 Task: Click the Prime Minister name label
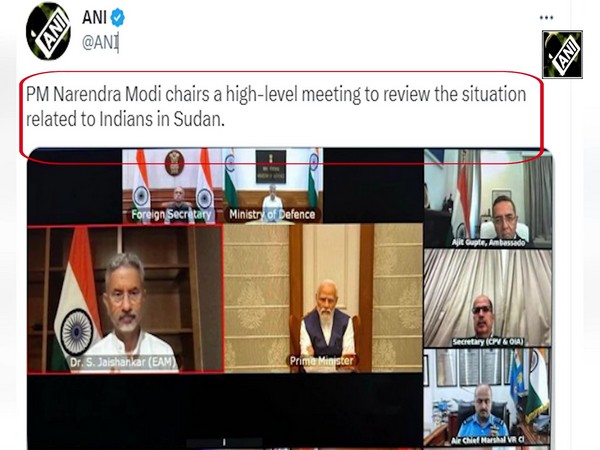click(321, 360)
